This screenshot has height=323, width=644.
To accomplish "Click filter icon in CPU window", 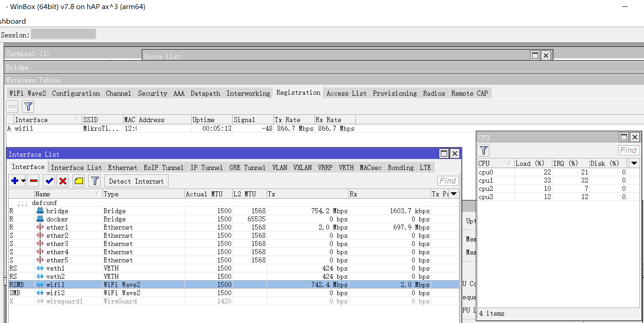I will [484, 150].
